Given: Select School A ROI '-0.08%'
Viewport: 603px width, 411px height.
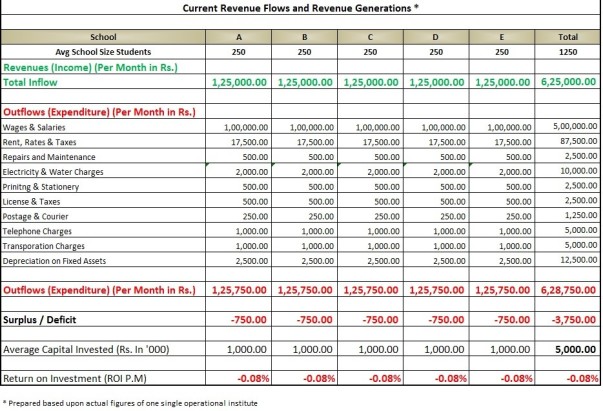Looking at the screenshot, I should tap(253, 379).
